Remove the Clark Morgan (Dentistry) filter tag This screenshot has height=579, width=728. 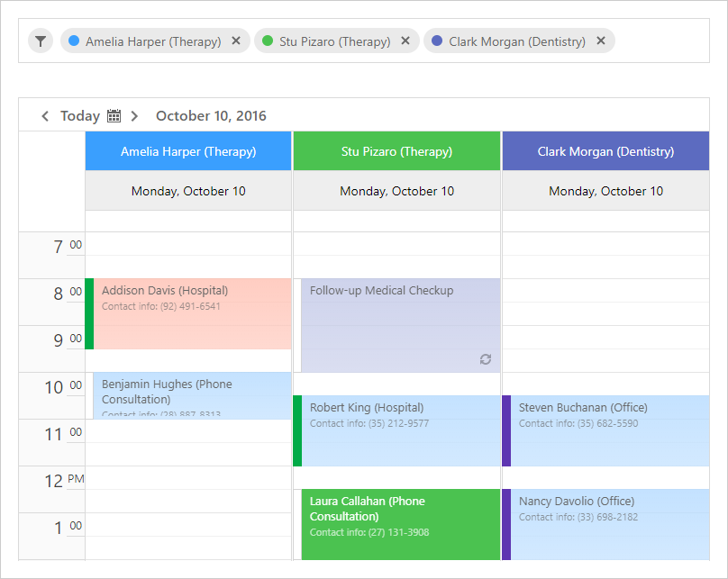coord(601,41)
